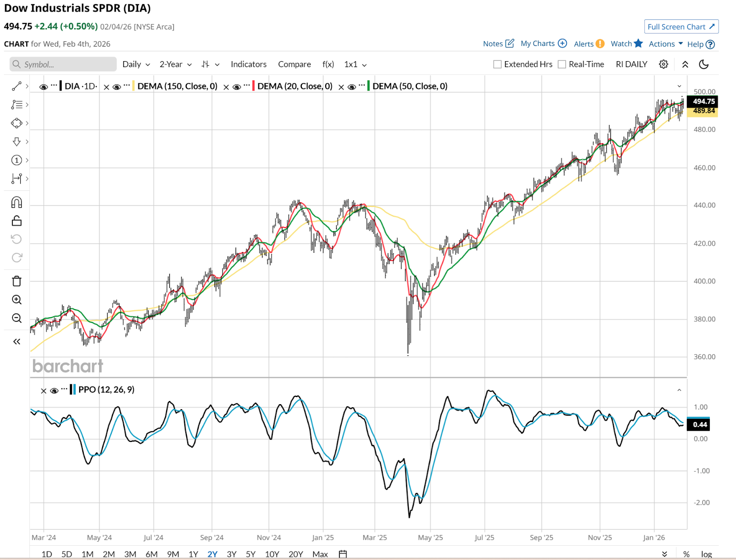Screen dimensions: 736x560
Task: Open the Indicators menu
Action: click(x=248, y=64)
